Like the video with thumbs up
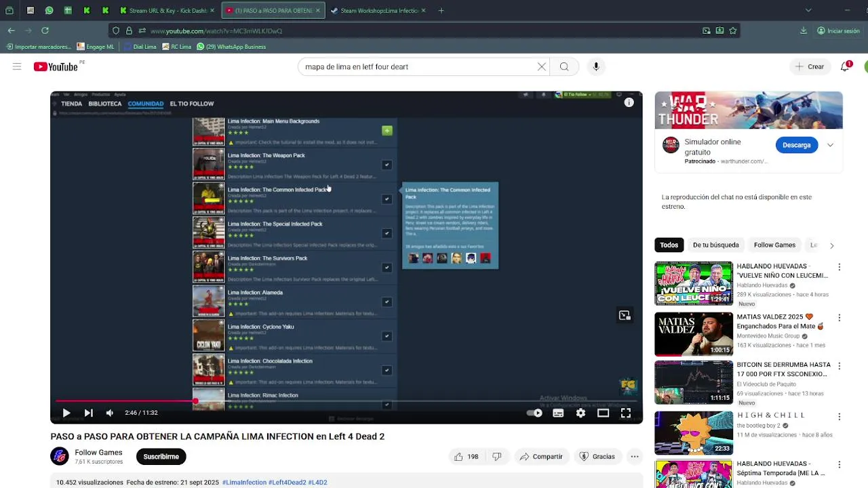 466,457
